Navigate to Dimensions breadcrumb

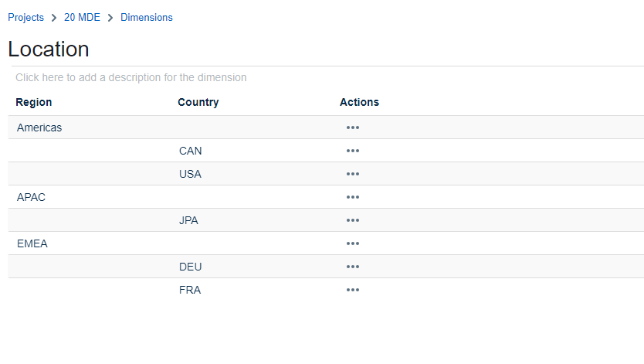point(147,17)
